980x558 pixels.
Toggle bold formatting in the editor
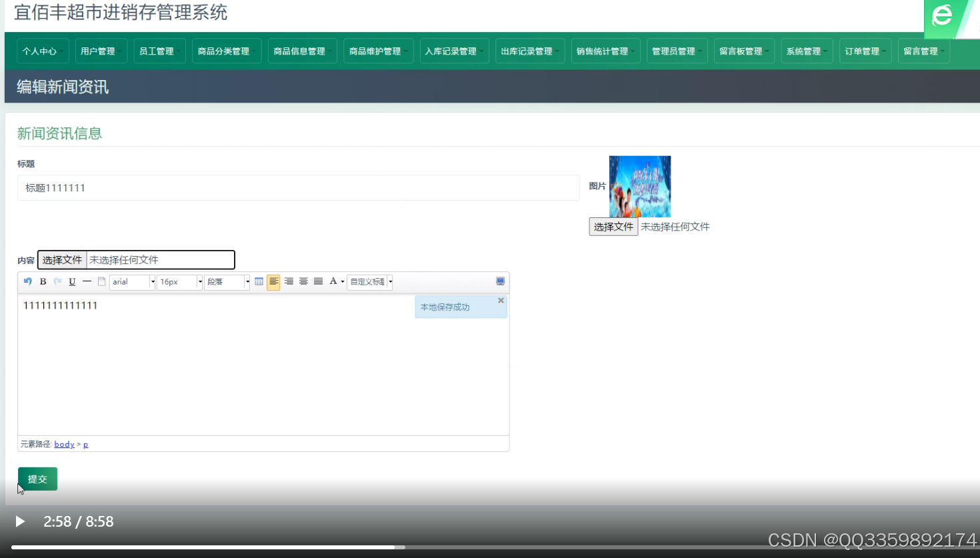[43, 281]
